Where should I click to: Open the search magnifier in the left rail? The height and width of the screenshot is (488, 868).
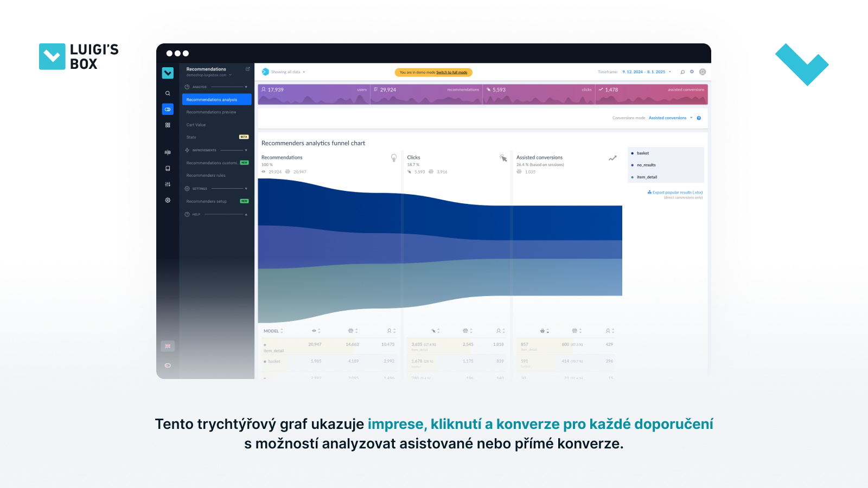[x=168, y=93]
